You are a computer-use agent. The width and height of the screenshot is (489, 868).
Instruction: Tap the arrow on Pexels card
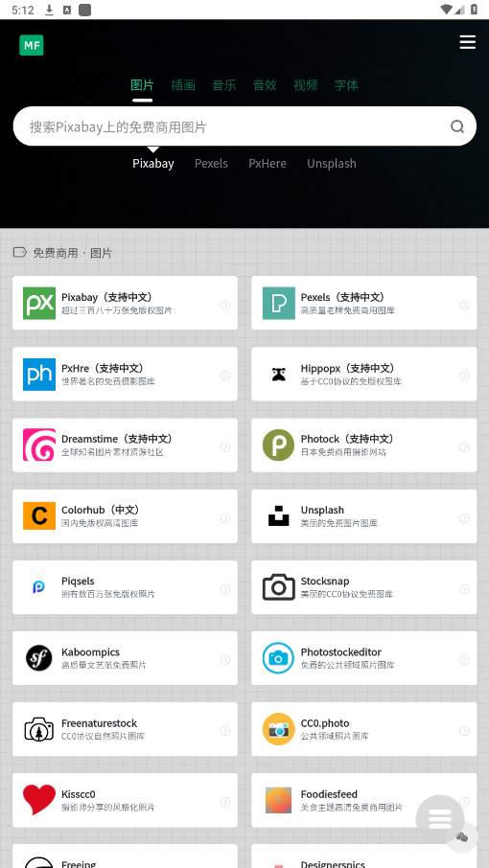click(x=464, y=305)
